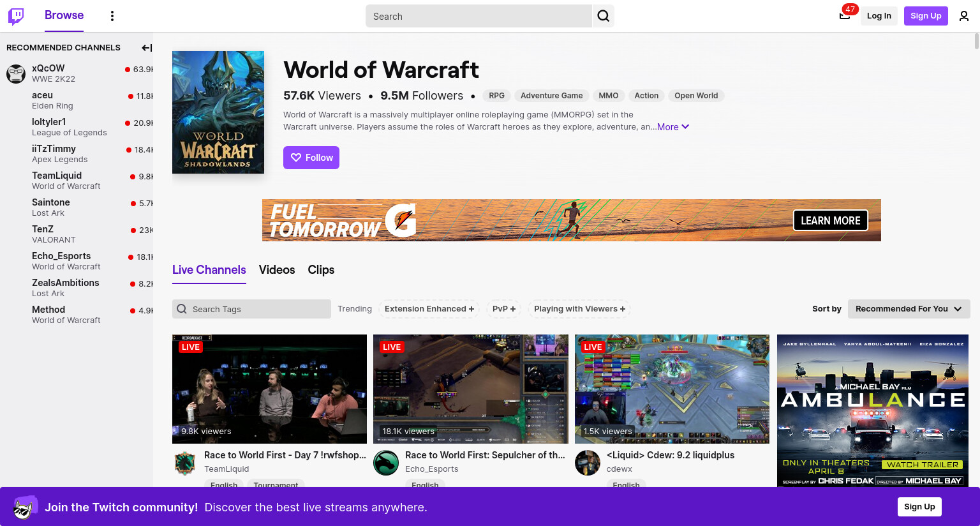The image size is (980, 526).
Task: Click the cdewx channel name under stream
Action: pos(620,469)
